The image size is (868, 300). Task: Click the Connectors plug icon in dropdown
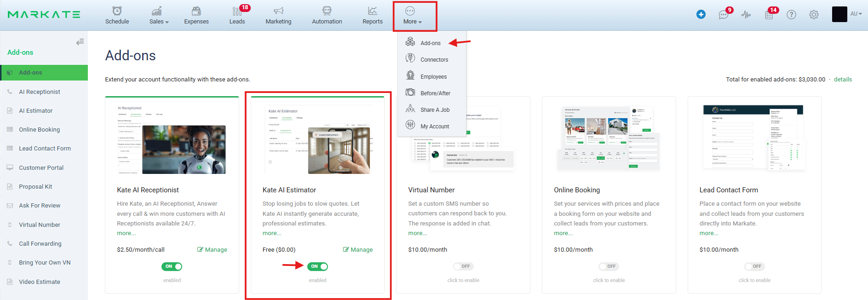pyautogui.click(x=410, y=58)
